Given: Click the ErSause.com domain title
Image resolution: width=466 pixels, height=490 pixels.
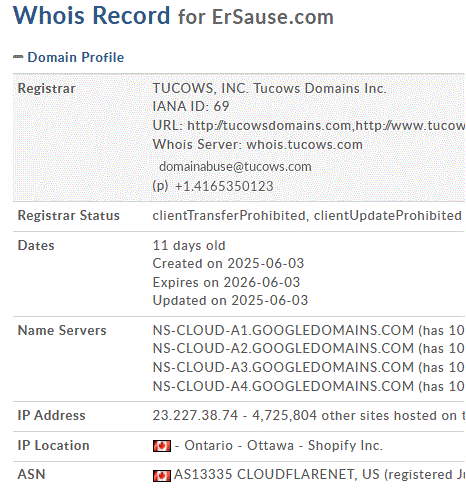Looking at the screenshot, I should click(273, 17).
